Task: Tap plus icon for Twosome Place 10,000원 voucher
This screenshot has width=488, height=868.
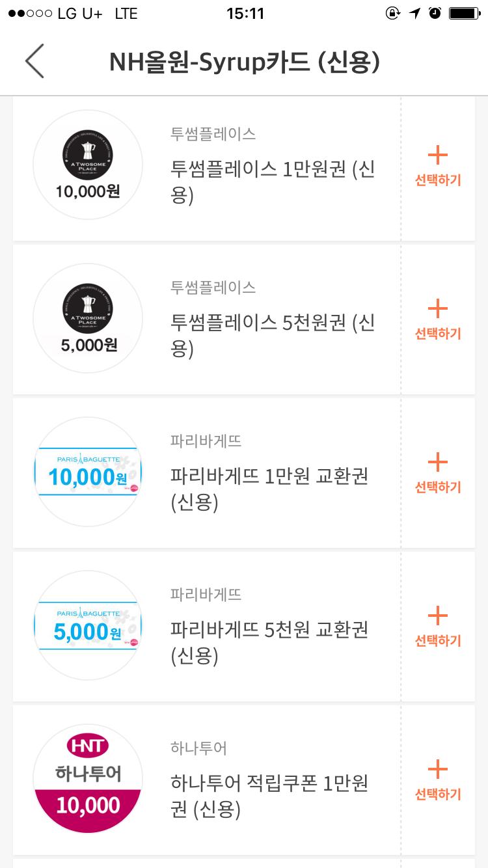Action: click(x=438, y=156)
